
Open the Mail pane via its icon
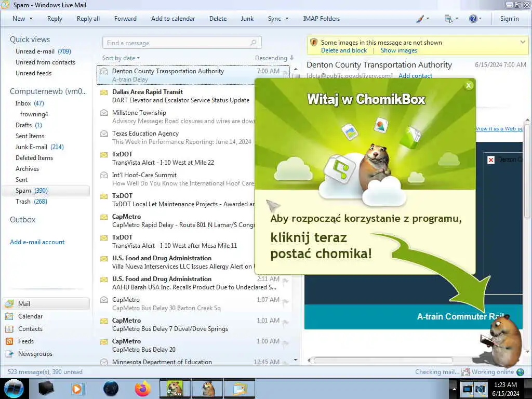point(9,303)
